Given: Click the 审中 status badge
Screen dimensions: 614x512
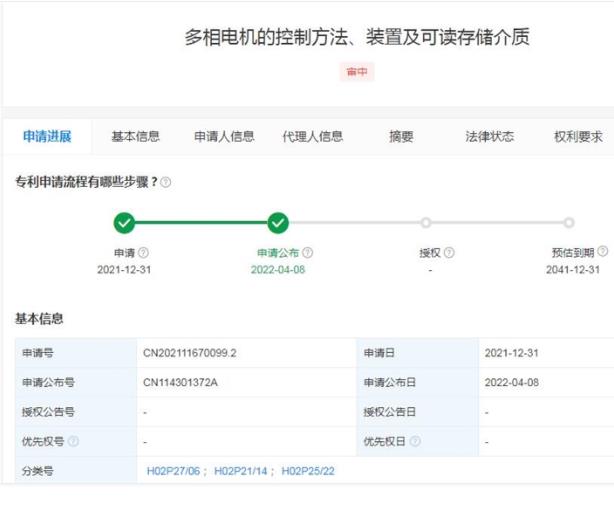Looking at the screenshot, I should click(357, 72).
